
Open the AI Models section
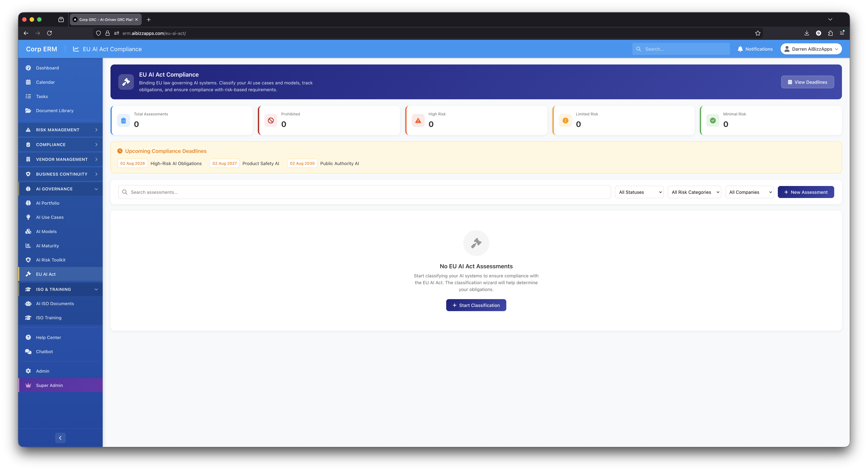[46, 231]
